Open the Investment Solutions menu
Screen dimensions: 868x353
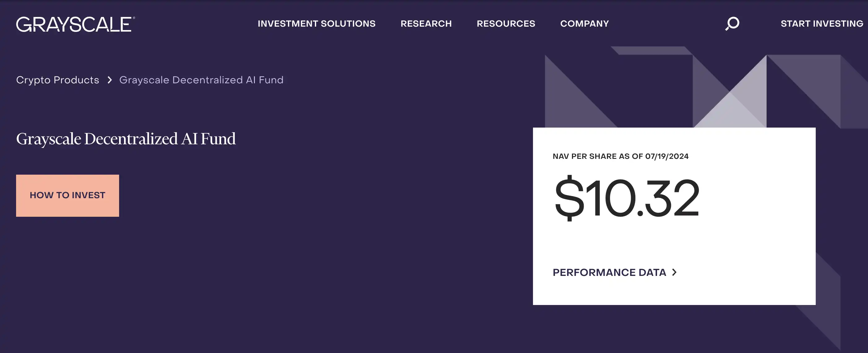pyautogui.click(x=316, y=24)
